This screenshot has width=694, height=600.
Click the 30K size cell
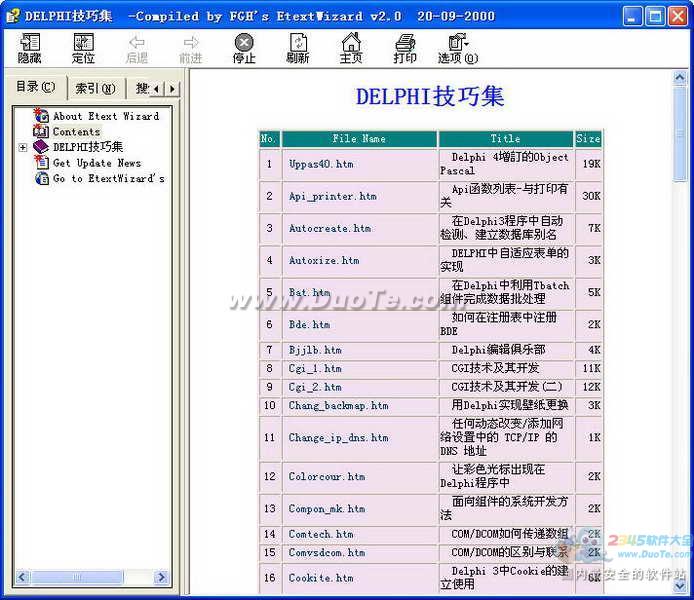coord(589,196)
